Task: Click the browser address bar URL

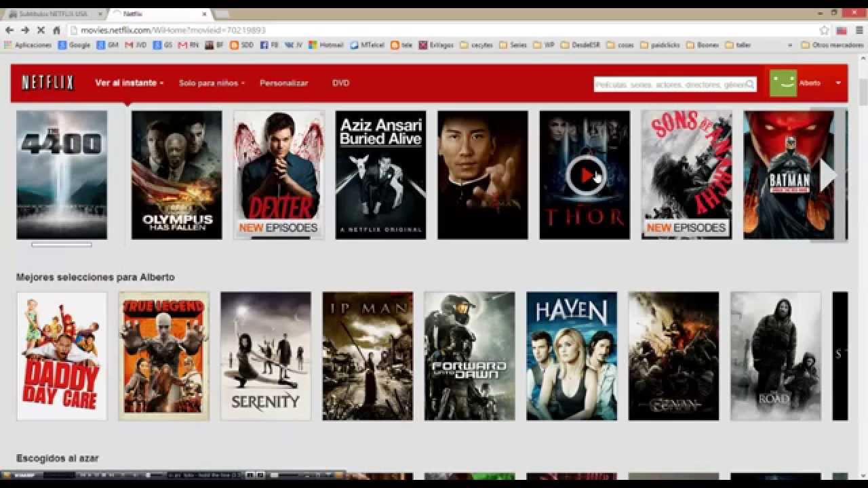Action: [173, 30]
